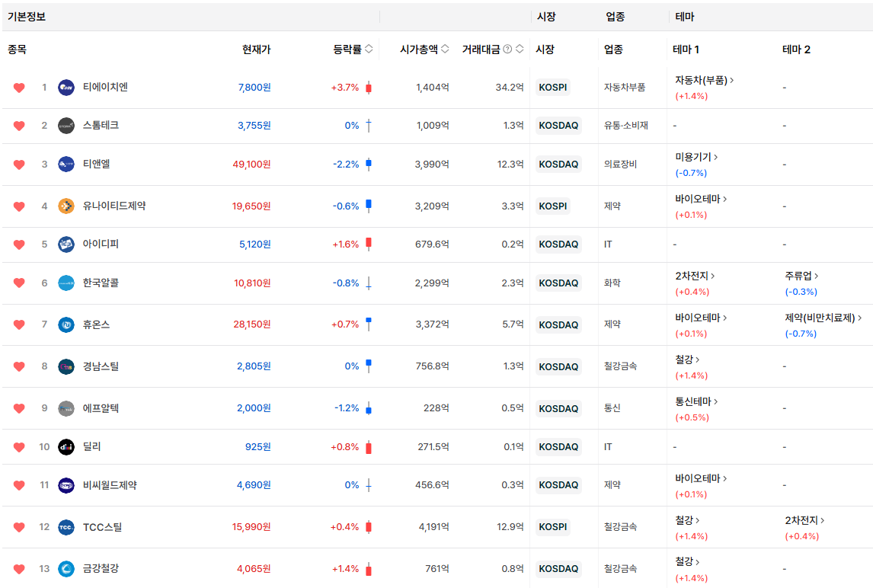
Task: Toggle the heart for 비씨월드제약
Action: click(x=19, y=485)
